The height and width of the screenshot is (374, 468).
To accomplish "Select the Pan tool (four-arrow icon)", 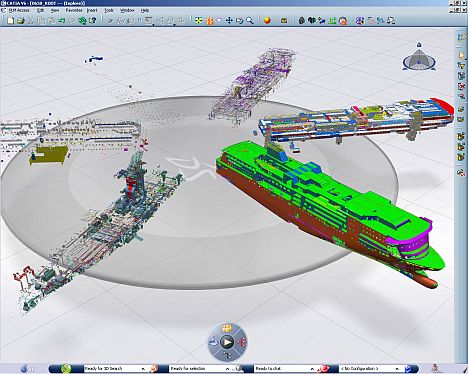I will pyautogui.click(x=229, y=21).
